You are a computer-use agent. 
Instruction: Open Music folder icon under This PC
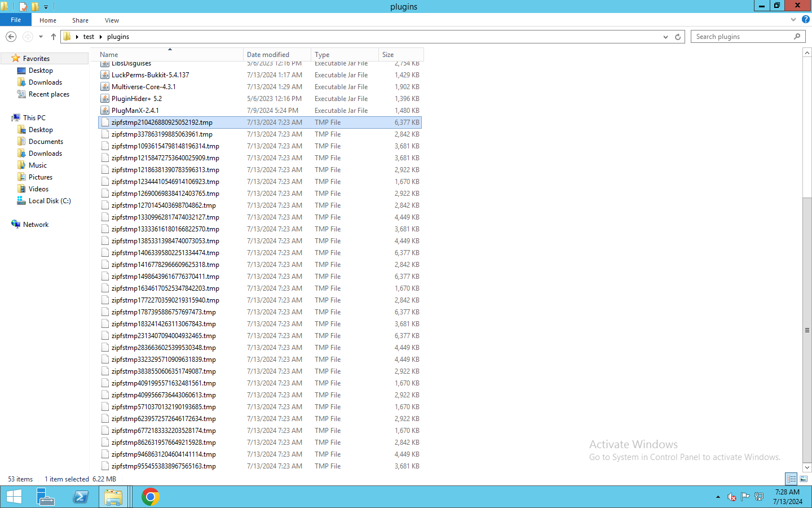pos(21,165)
